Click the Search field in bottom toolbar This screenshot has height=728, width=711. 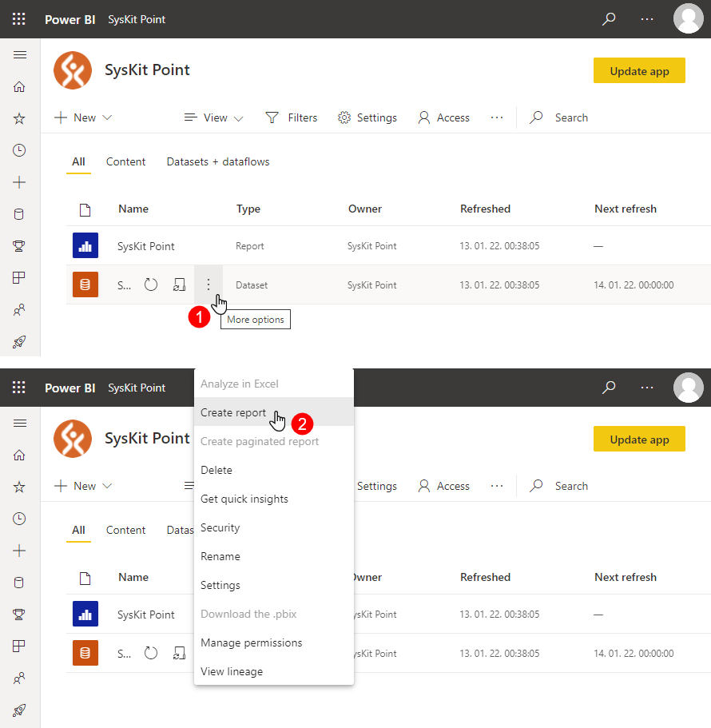coord(559,486)
